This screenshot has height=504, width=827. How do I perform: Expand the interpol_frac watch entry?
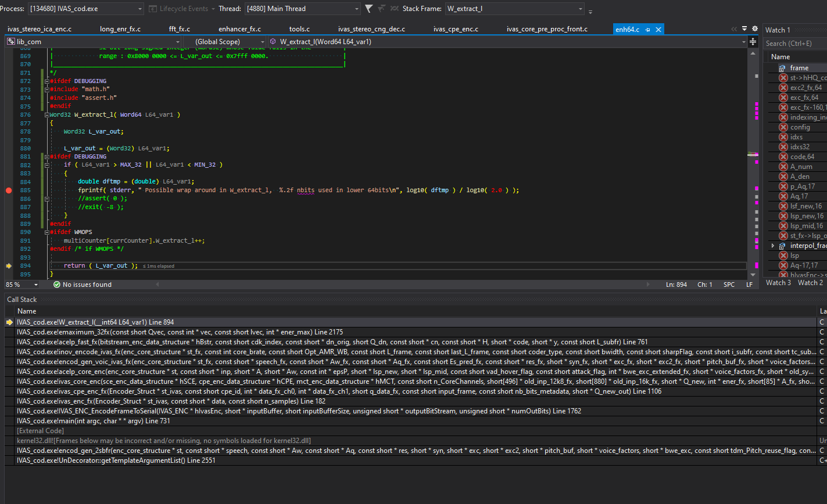pyautogui.click(x=773, y=246)
